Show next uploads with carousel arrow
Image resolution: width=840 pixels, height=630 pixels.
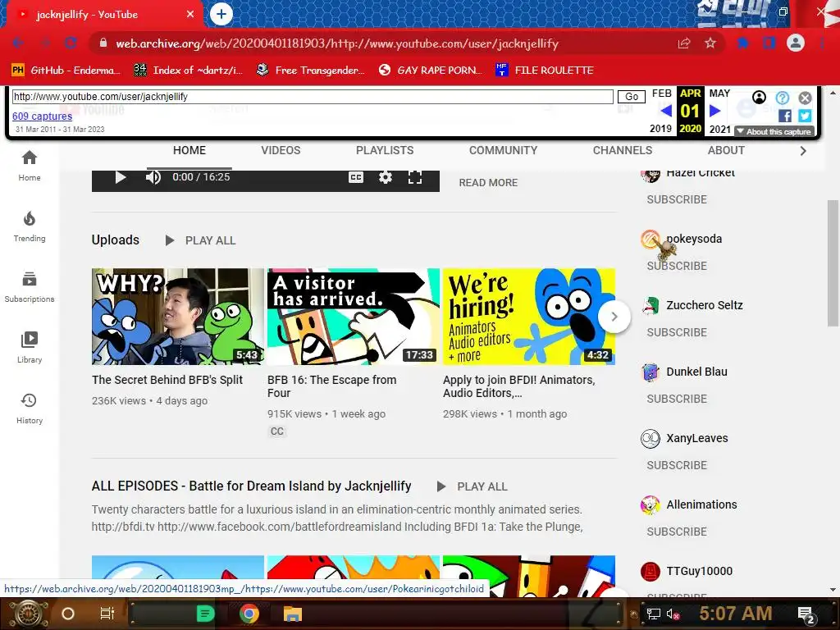pyautogui.click(x=614, y=317)
